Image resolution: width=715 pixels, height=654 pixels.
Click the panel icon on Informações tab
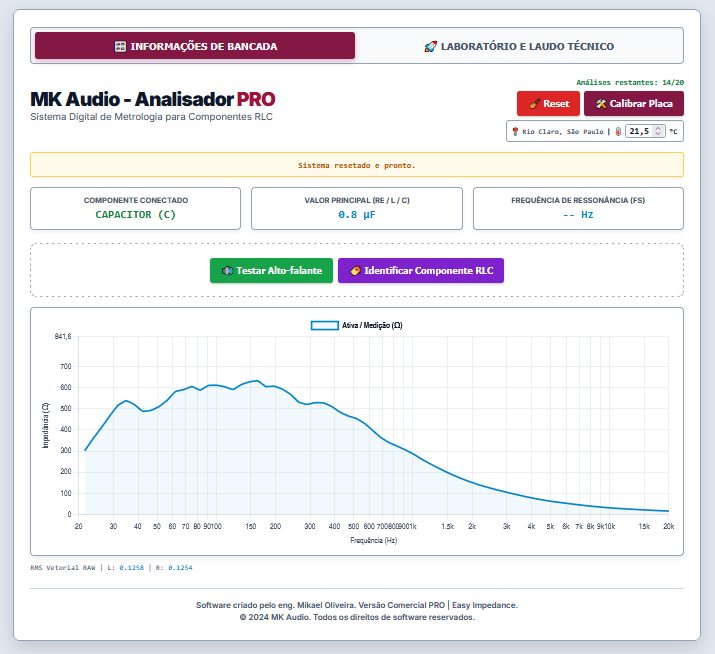click(120, 47)
